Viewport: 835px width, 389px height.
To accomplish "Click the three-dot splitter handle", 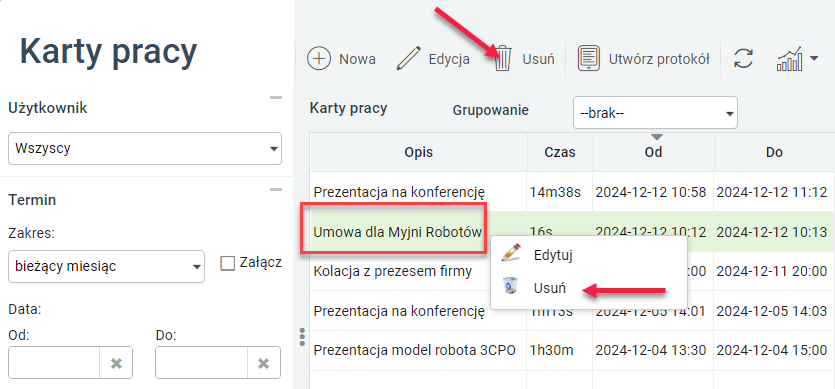I will (302, 337).
